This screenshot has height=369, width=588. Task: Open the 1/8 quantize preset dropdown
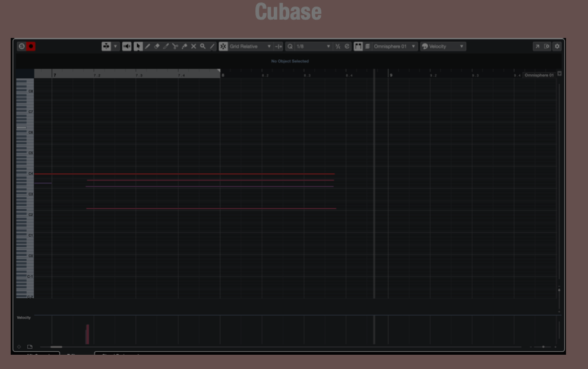pyautogui.click(x=313, y=46)
